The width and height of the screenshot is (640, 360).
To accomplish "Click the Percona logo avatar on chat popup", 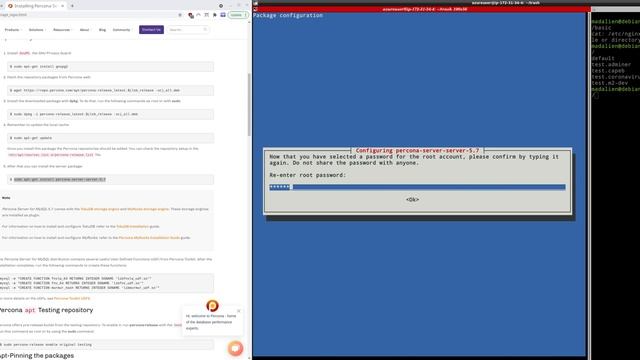I will [212, 305].
